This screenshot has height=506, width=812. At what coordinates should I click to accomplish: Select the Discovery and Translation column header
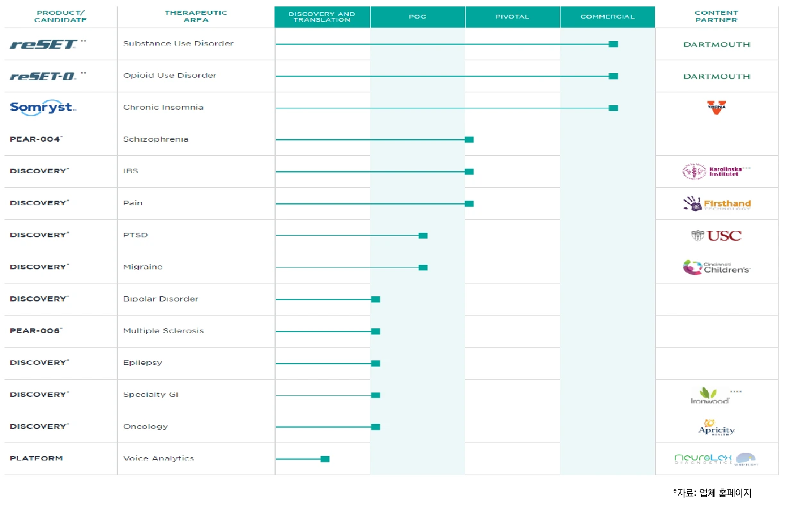point(322,17)
